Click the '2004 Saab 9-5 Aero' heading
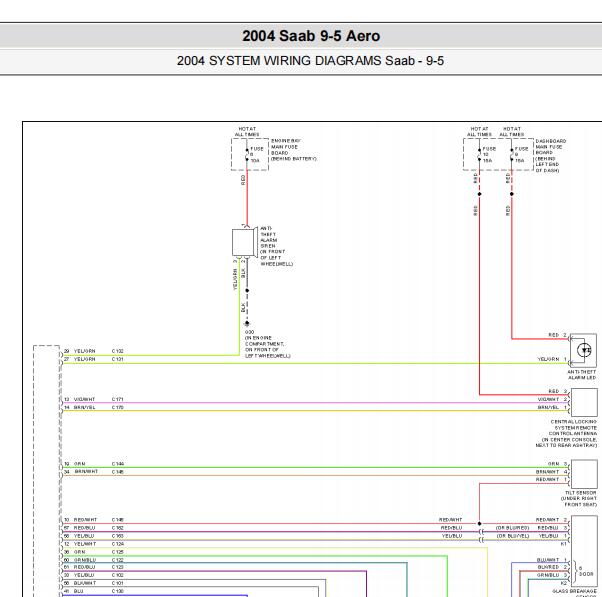602x597 pixels. pyautogui.click(x=311, y=36)
